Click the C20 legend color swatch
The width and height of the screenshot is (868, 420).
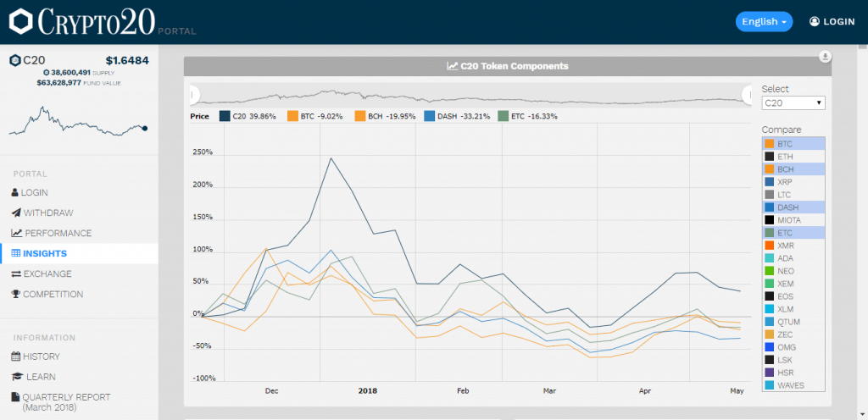click(225, 116)
